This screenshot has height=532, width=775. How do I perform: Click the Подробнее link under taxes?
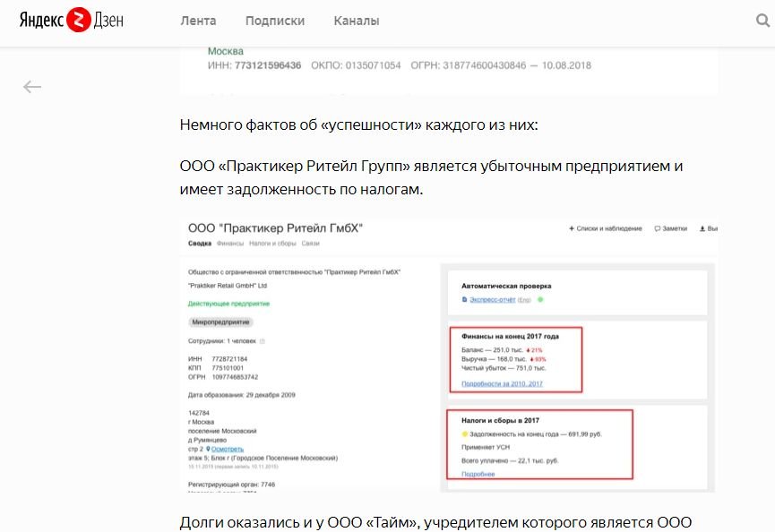[x=478, y=474]
